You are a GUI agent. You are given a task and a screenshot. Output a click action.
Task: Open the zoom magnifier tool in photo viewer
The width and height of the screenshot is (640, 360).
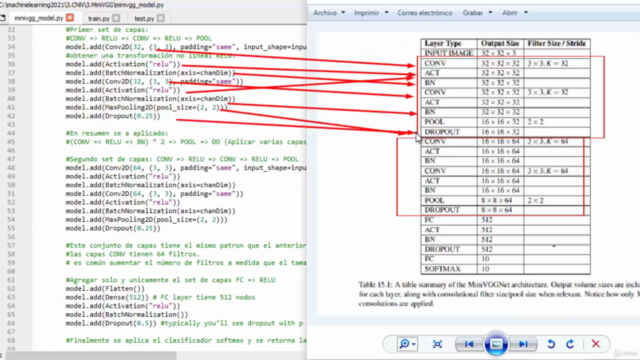coord(404,344)
